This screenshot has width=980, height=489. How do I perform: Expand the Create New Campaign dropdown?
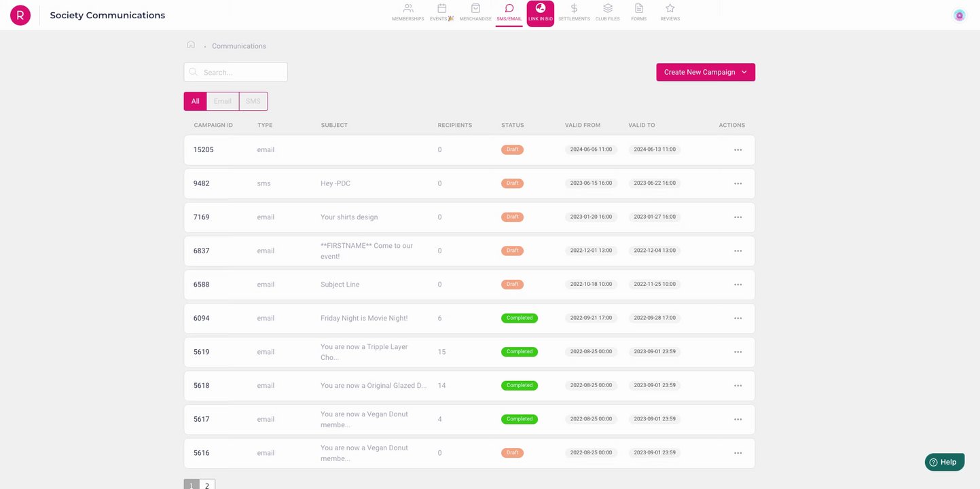point(706,72)
